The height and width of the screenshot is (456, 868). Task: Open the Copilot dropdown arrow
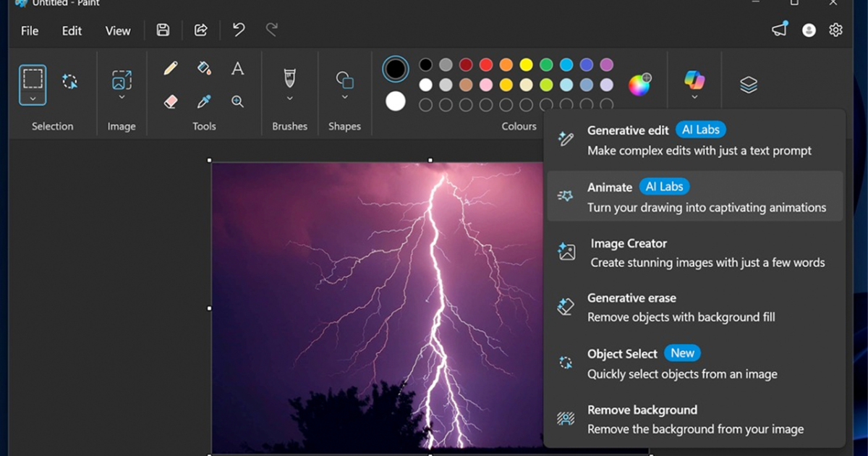(694, 97)
